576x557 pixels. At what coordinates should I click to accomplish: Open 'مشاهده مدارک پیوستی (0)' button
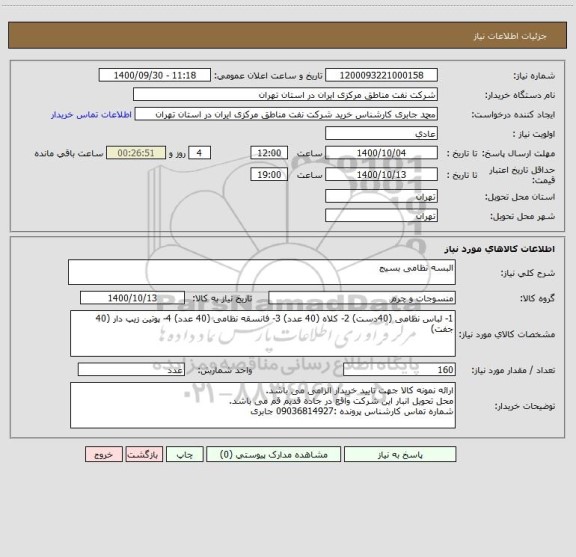tap(273, 454)
